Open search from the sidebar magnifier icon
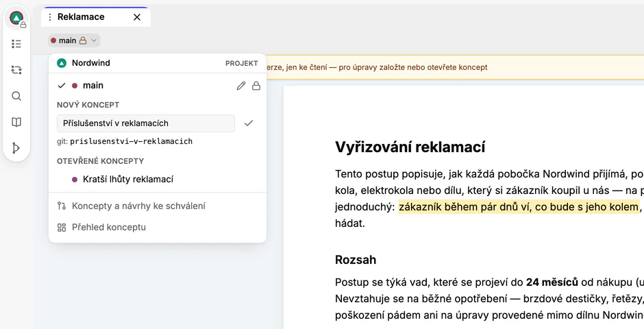Viewport: 644px width, 329px height. click(16, 96)
